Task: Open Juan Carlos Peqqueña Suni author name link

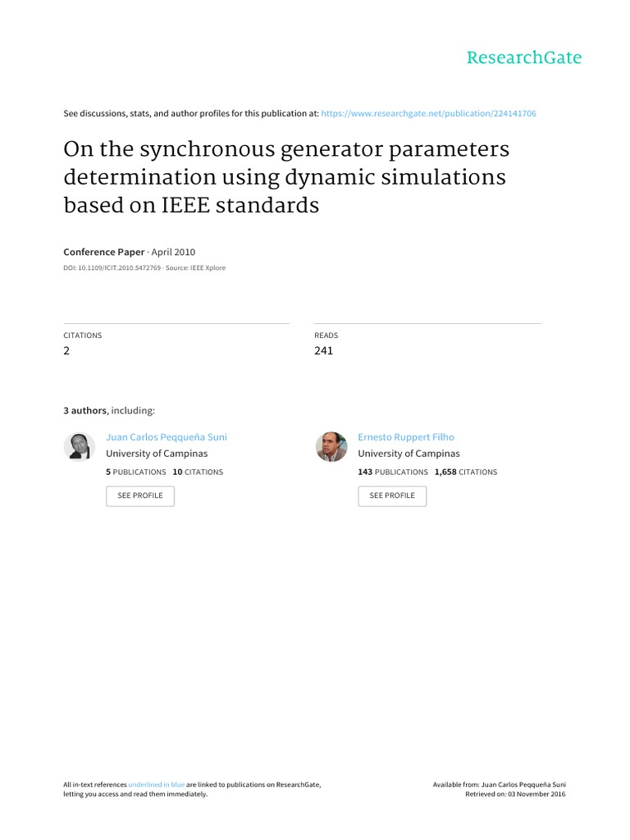Action: pos(167,437)
